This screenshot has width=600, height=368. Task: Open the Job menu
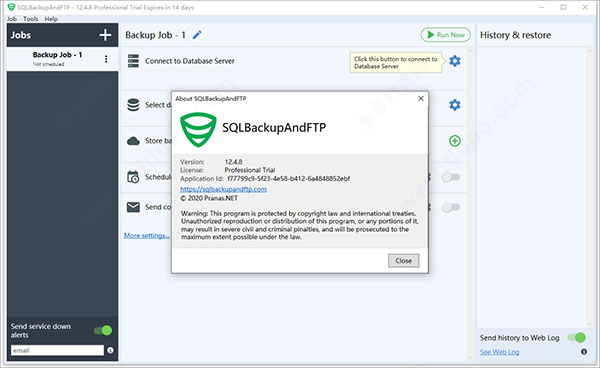pyautogui.click(x=12, y=19)
